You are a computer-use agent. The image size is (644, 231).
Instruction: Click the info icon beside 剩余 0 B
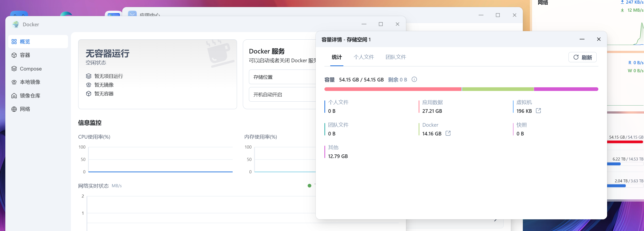point(415,79)
